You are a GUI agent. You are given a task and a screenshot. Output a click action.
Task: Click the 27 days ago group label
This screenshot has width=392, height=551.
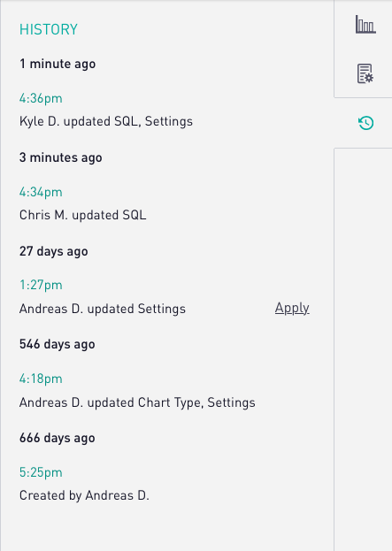coord(53,251)
